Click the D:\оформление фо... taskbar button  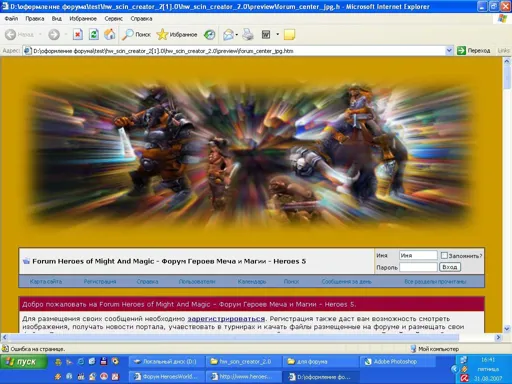[x=320, y=377]
